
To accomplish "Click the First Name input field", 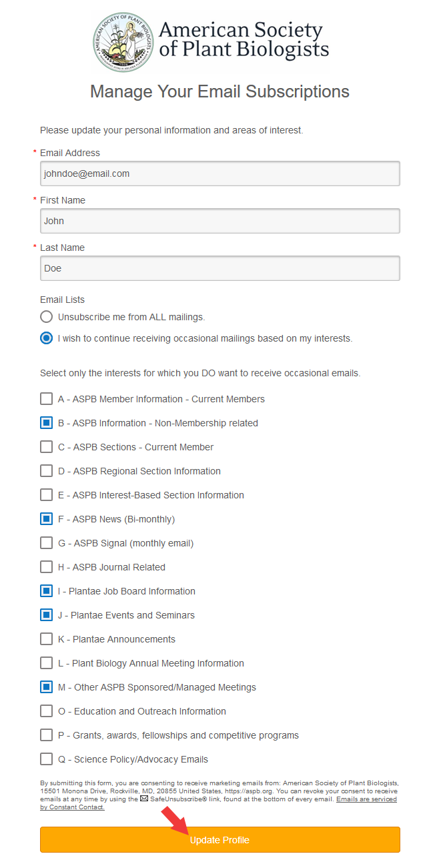I will point(220,221).
